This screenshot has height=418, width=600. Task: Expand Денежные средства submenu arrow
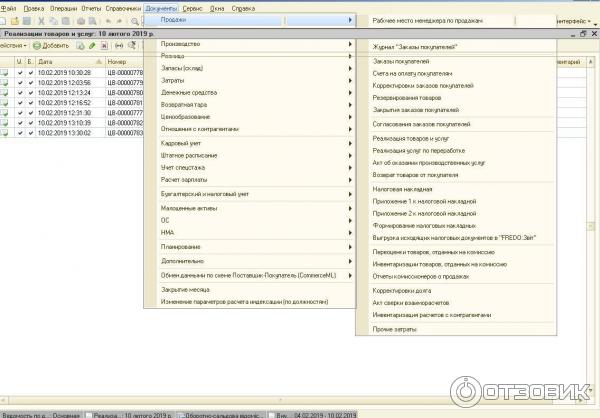click(350, 93)
